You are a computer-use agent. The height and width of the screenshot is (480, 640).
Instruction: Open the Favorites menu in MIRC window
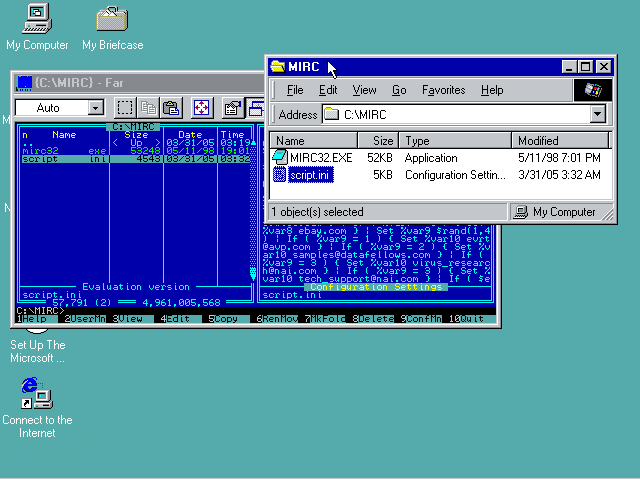[443, 90]
